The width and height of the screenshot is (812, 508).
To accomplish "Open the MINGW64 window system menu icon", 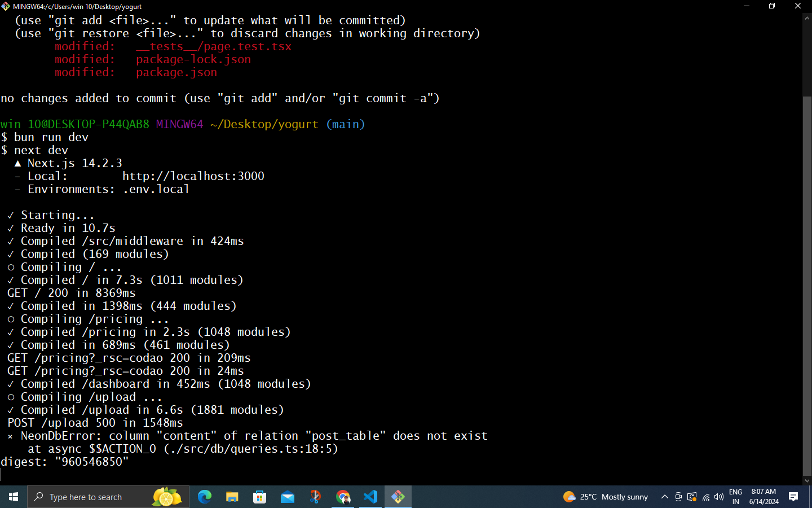I will [6, 6].
